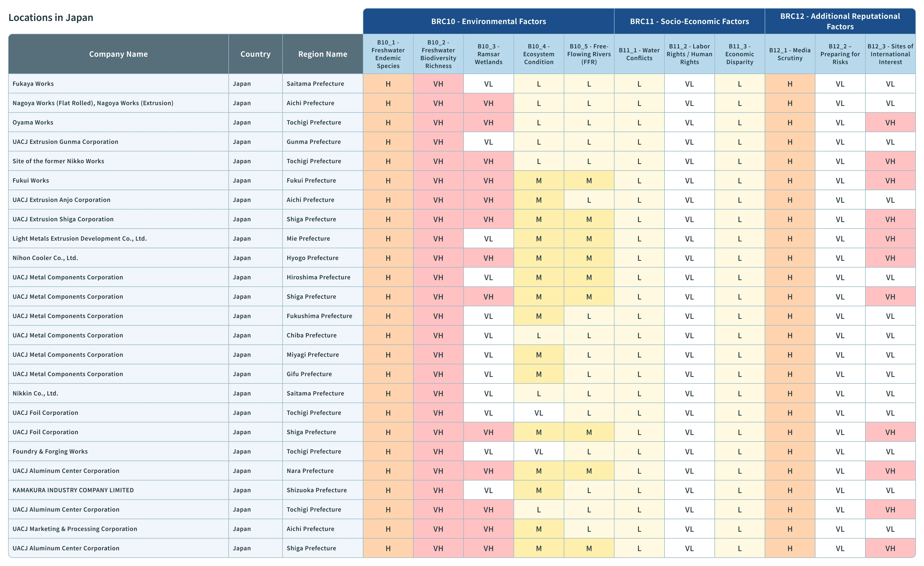The height and width of the screenshot is (566, 924).
Task: Click 'UACJ Extrusion Anjo Corporation' name
Action: [61, 200]
